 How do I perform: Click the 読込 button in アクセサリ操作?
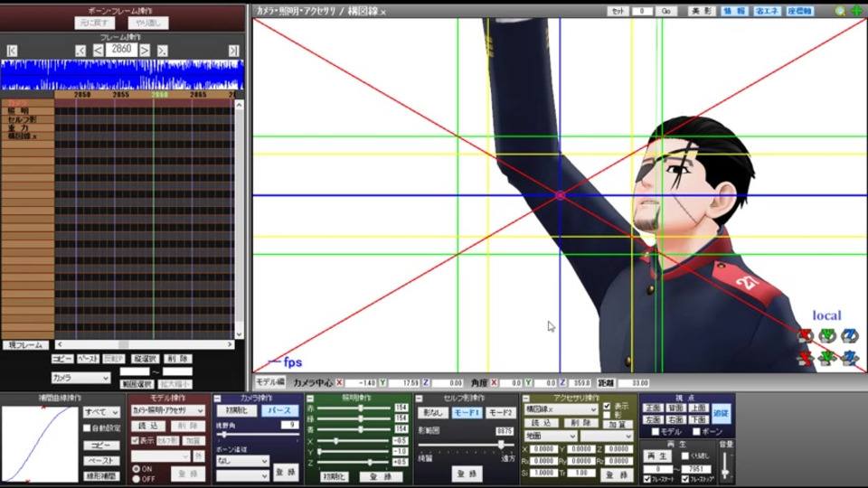[542, 423]
